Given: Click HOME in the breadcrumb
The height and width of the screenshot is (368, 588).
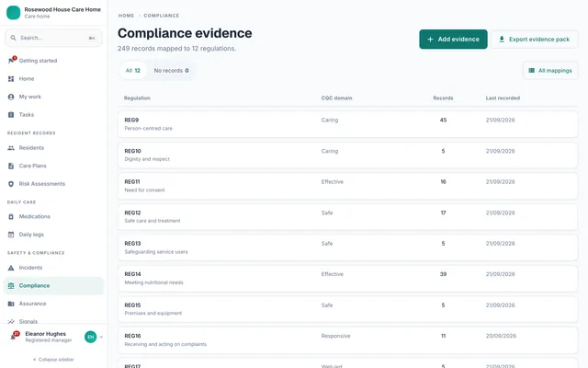Looking at the screenshot, I should (126, 16).
